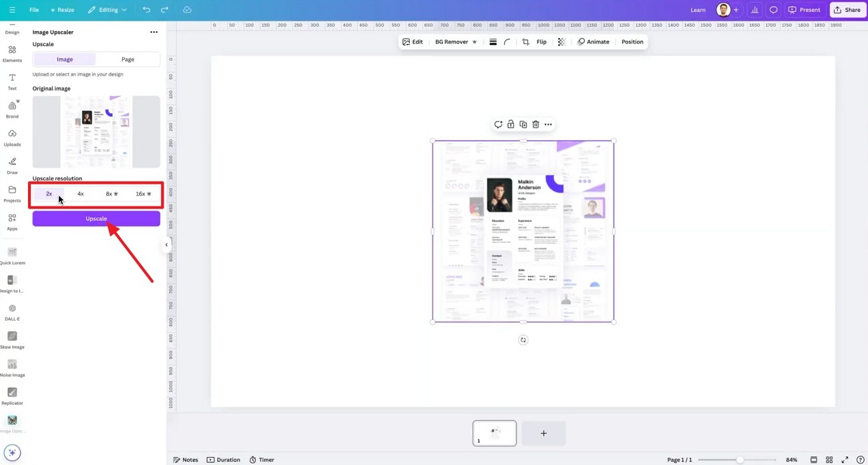The height and width of the screenshot is (465, 868).
Task: Select the original image preview thumbnail
Action: click(x=96, y=132)
